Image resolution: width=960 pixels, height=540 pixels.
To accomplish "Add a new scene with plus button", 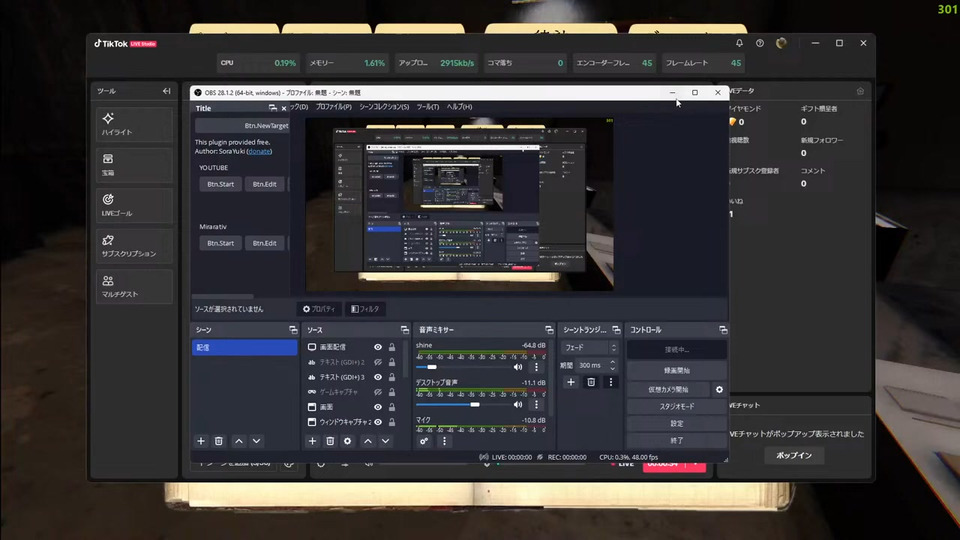I will click(x=201, y=441).
